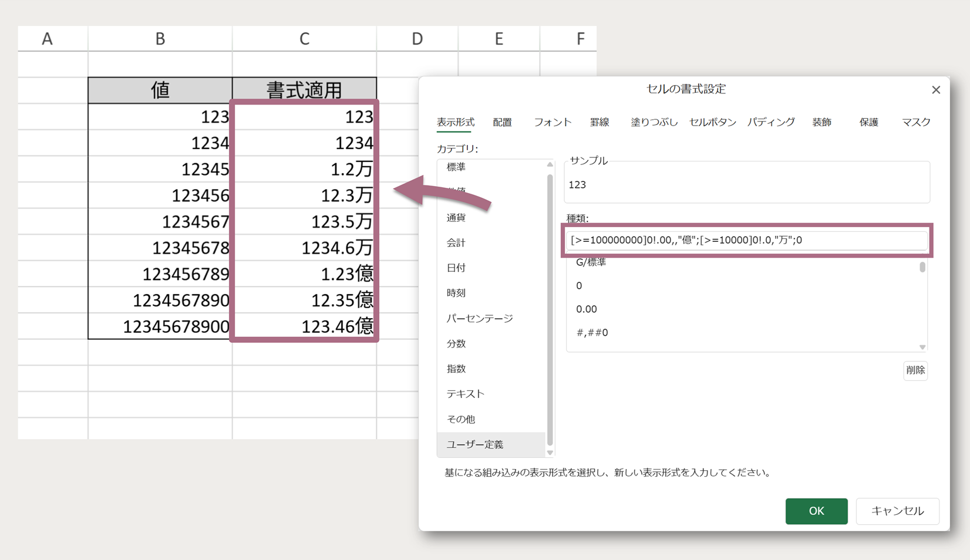Click category list scroll-up arrow

tap(550, 164)
